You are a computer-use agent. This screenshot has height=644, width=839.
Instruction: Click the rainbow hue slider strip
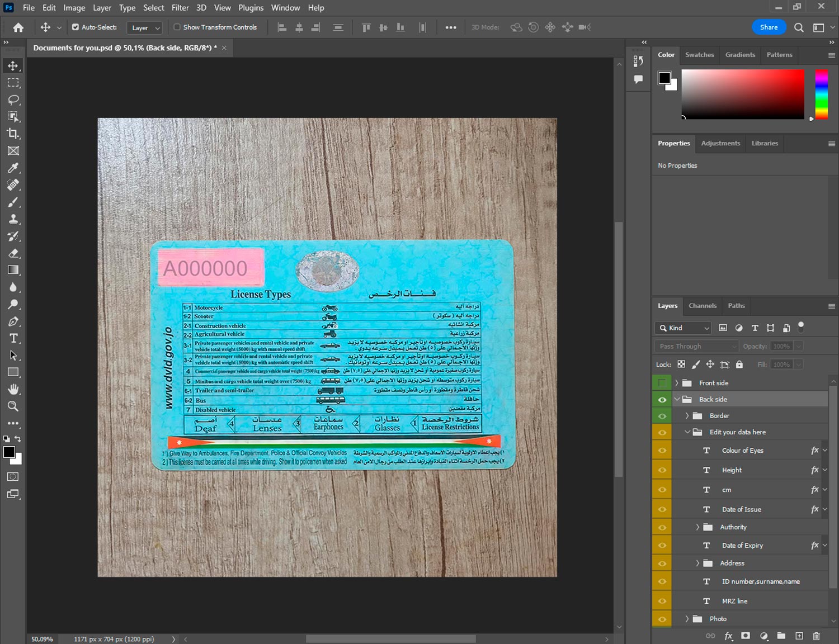pos(821,94)
